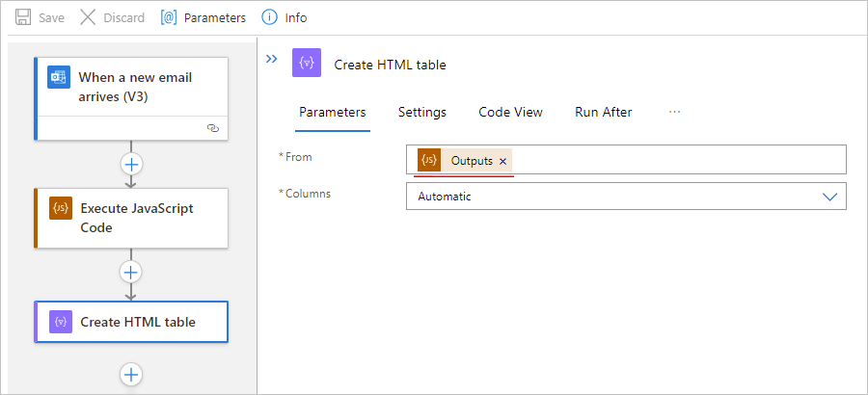This screenshot has width=868, height=395.
Task: Switch to the Code View tab
Action: pyautogui.click(x=510, y=112)
